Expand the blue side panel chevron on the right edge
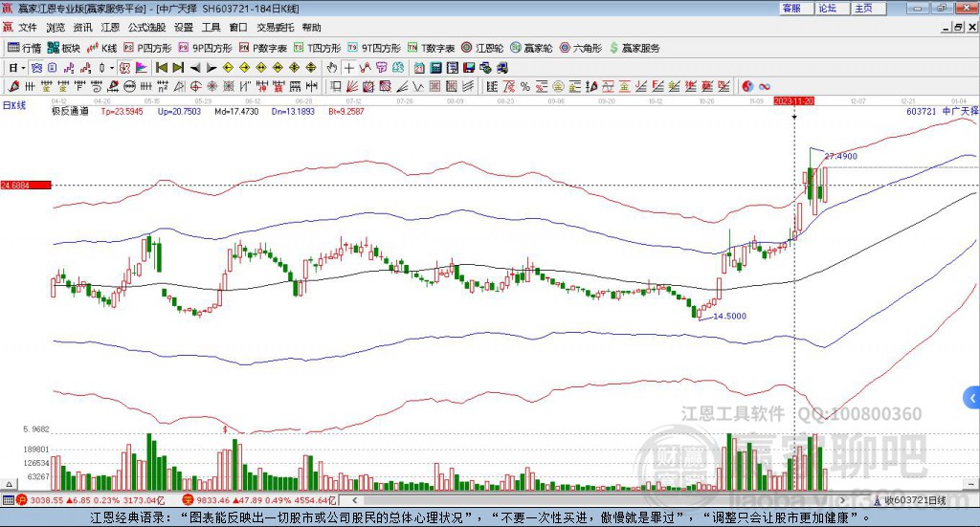The image size is (980, 527). [972, 397]
